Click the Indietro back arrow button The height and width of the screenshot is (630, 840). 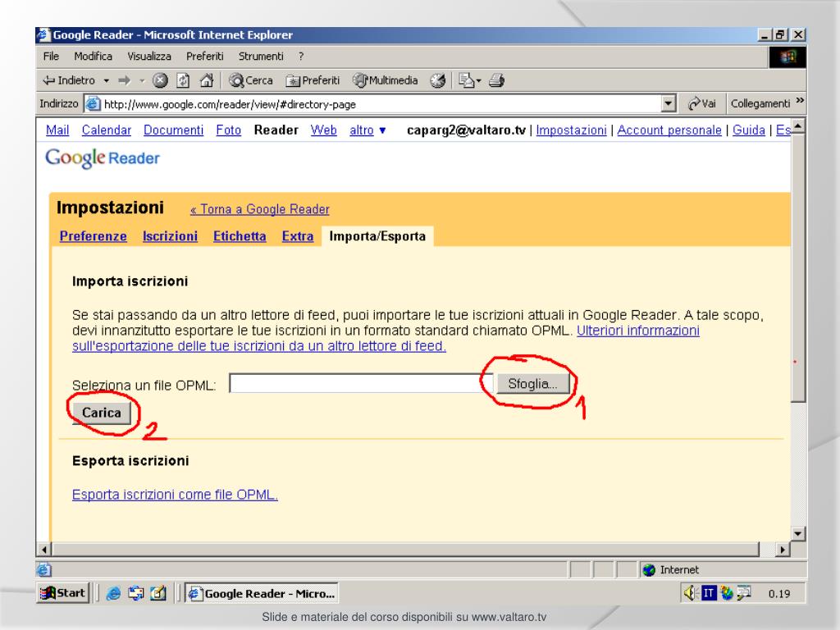[x=69, y=80]
